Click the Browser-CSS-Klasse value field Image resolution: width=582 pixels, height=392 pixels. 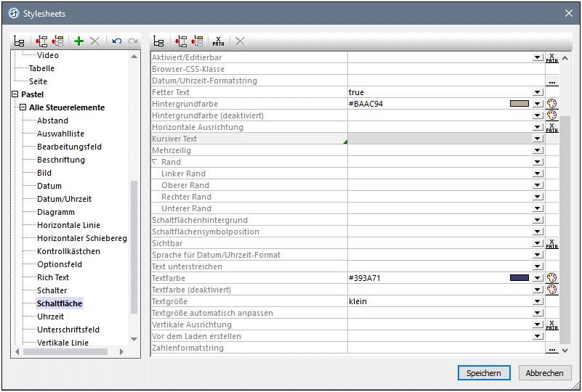click(x=445, y=69)
